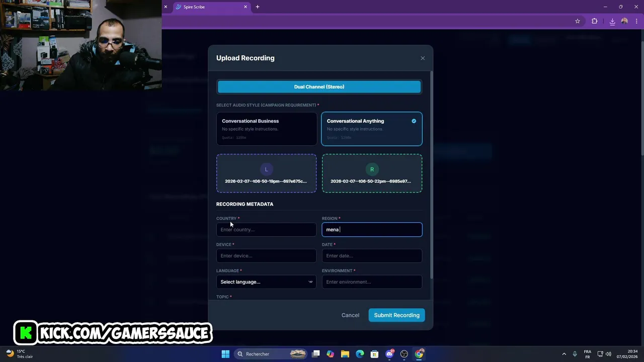Switch to Chrome on the taskbar
Screen dimensions: 644x362
[419, 354]
